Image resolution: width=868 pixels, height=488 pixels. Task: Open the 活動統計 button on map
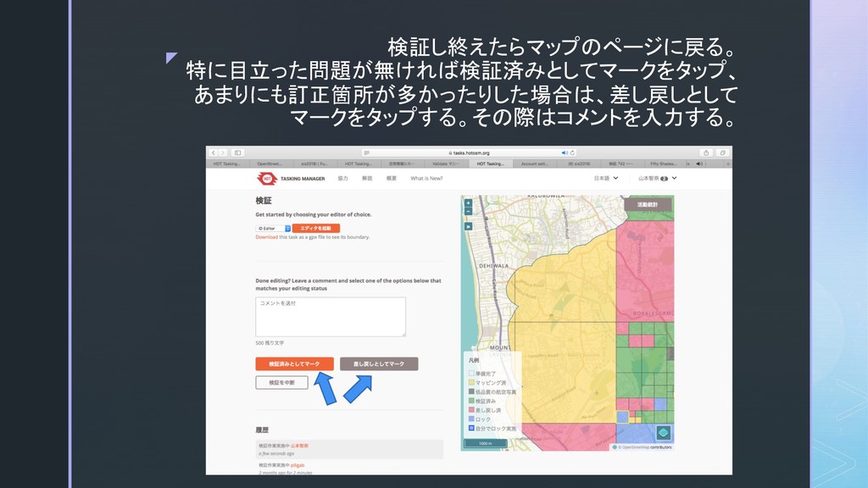point(648,205)
